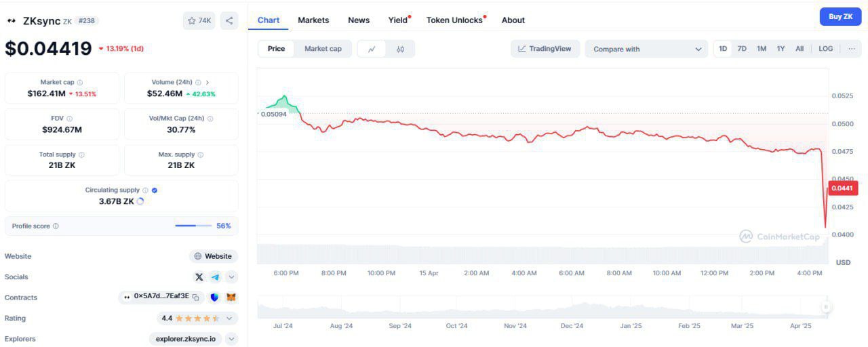
Task: Click the range slider handle on mini chart
Action: coord(826,307)
